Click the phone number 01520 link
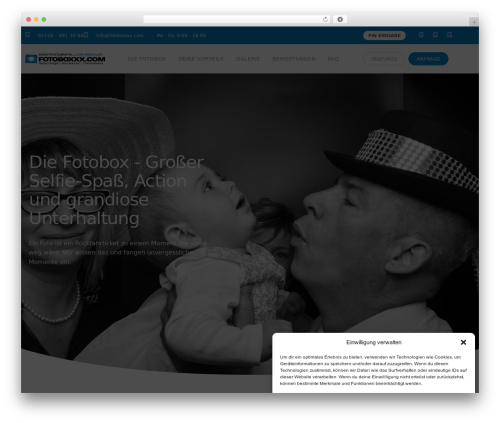 tap(60, 35)
